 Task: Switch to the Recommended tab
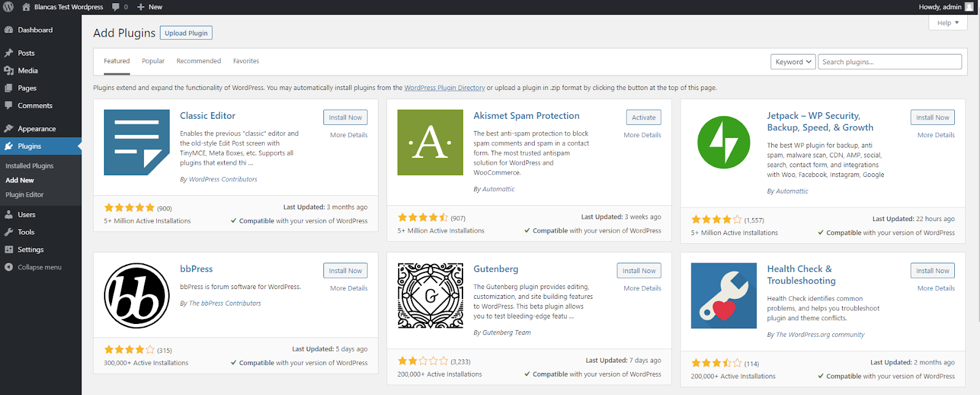[198, 61]
